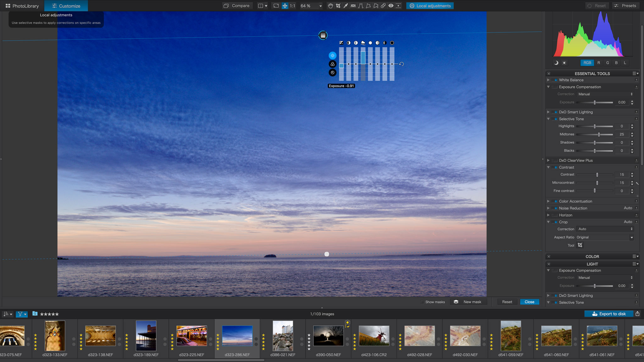Click the Color adjustments icon in equalizer

tap(332, 64)
